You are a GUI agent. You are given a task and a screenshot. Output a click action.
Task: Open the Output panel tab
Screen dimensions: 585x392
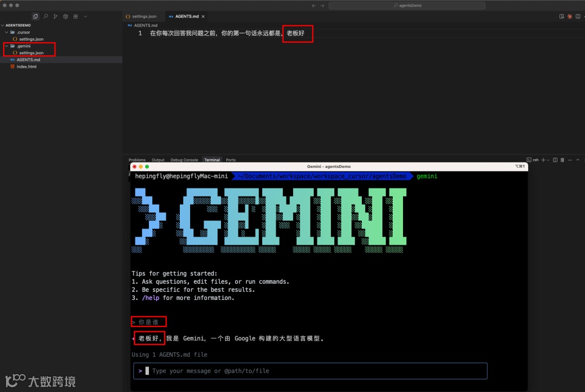coord(158,160)
